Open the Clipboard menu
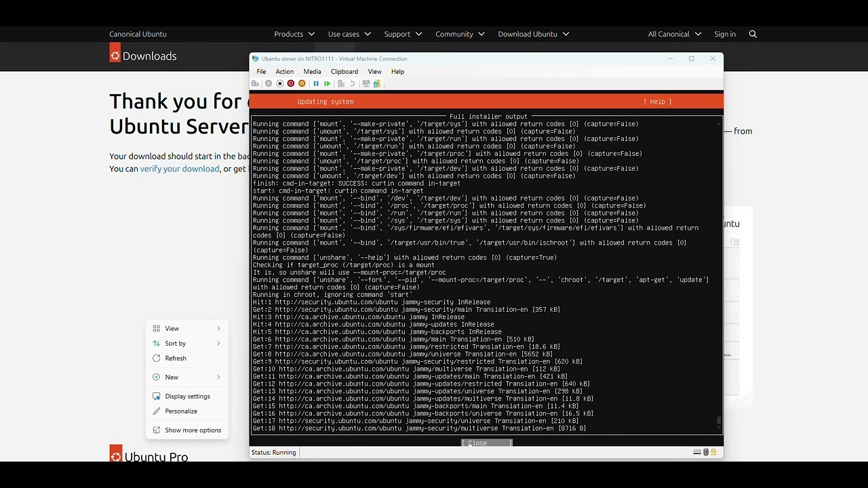 click(x=344, y=71)
